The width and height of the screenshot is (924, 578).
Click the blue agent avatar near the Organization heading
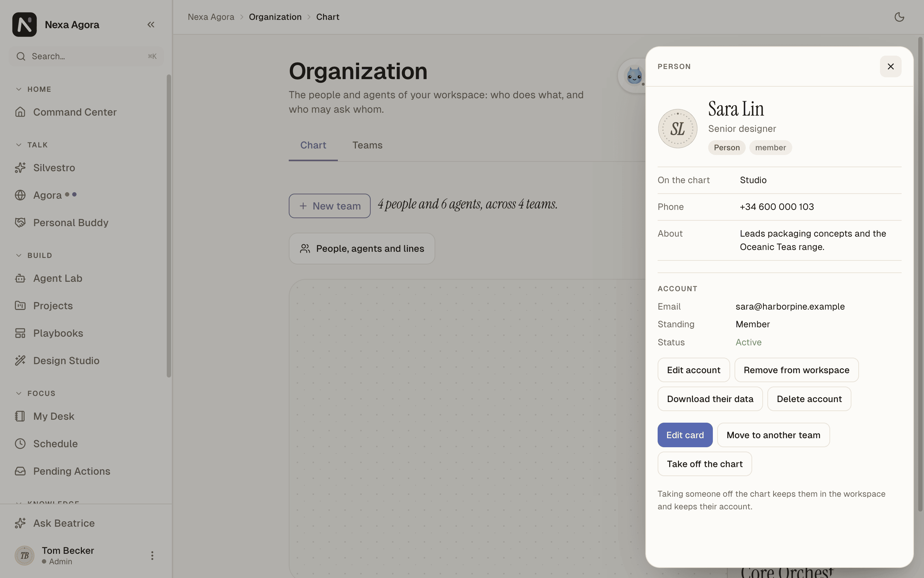pos(633,75)
